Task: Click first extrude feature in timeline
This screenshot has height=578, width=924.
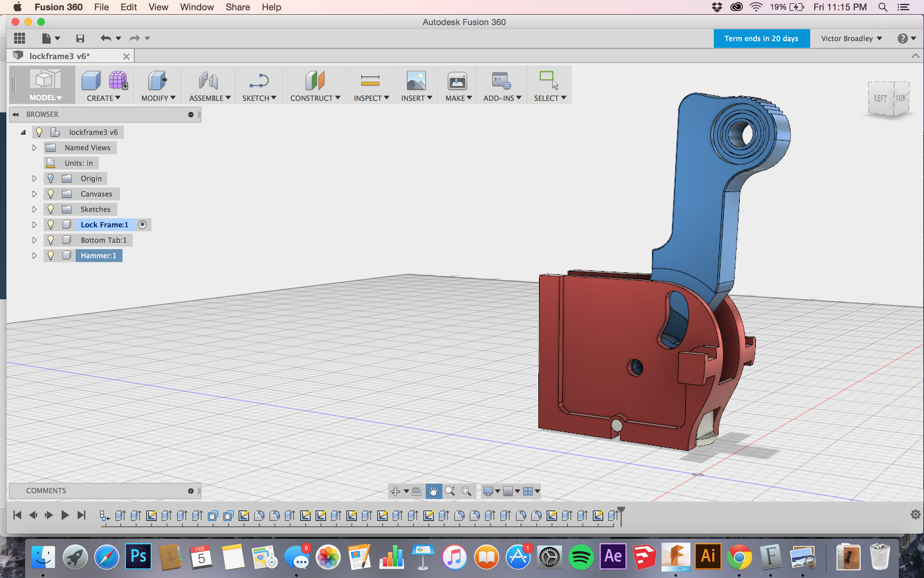Action: click(x=120, y=515)
